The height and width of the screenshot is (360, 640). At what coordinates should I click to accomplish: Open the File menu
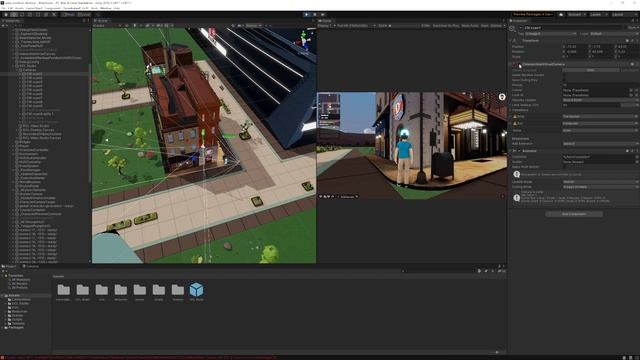pyautogui.click(x=3, y=8)
